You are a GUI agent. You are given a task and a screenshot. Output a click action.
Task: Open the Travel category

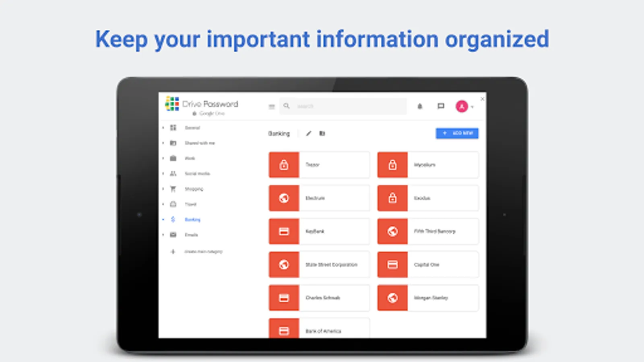pos(190,204)
